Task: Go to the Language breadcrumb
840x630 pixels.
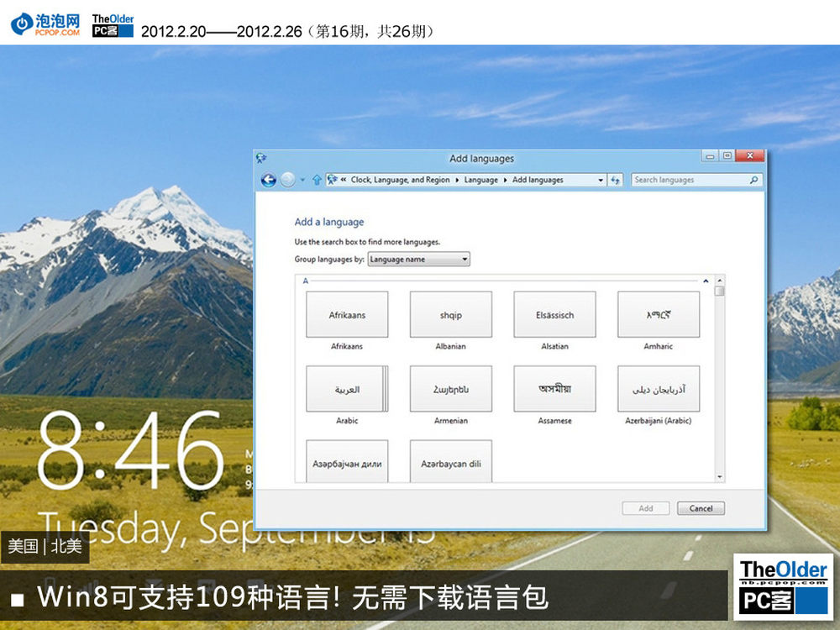Action: [480, 180]
